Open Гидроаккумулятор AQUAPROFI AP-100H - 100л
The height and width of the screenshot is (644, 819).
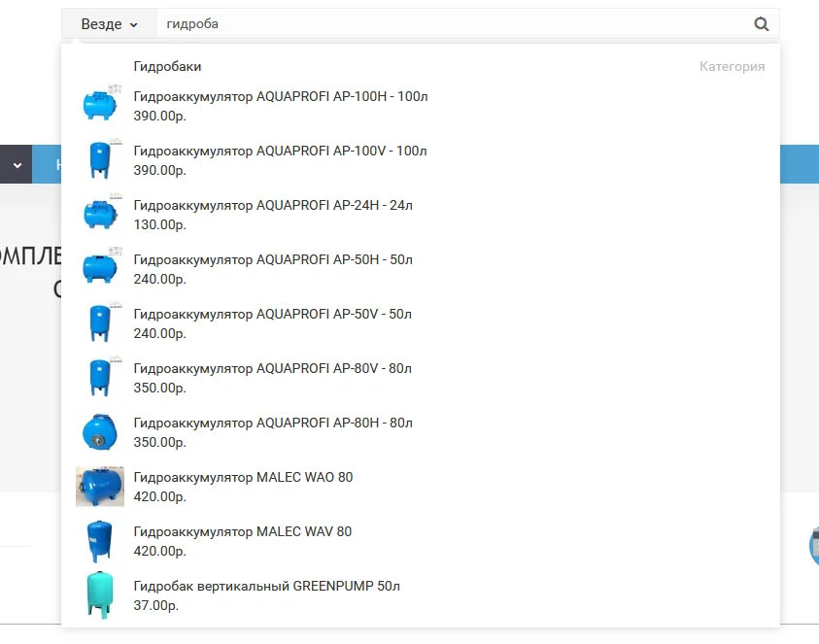pos(281,96)
